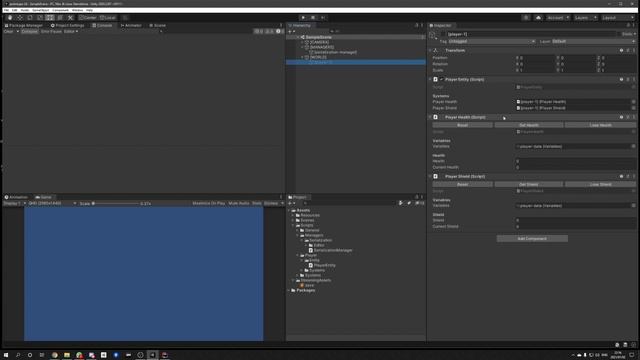
Task: Click the Add Component button
Action: tap(532, 238)
